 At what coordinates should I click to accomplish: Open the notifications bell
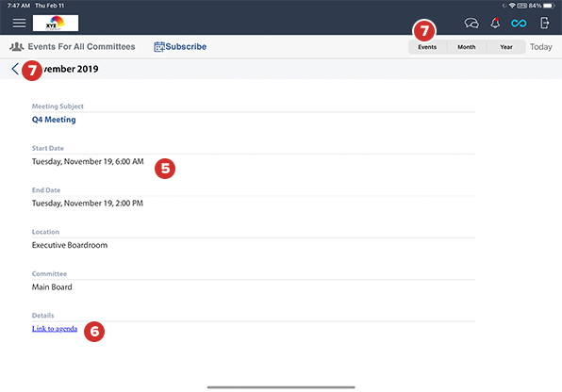point(495,23)
